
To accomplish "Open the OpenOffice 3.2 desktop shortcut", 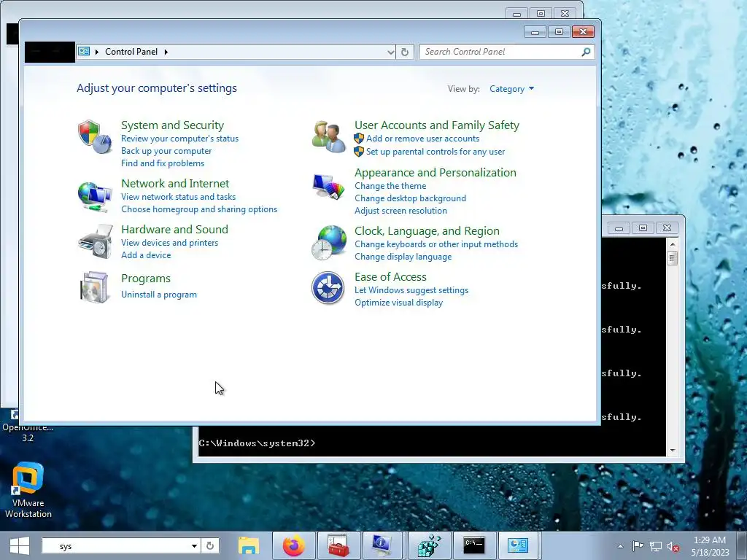I will [28, 425].
